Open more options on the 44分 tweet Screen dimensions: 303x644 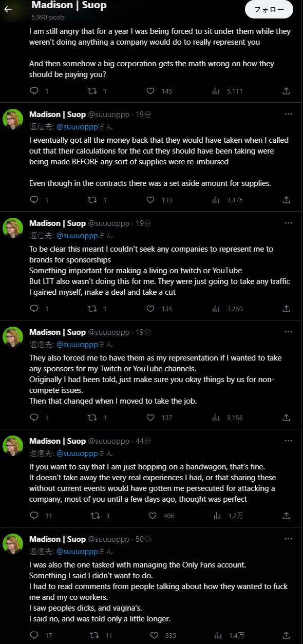click(288, 441)
